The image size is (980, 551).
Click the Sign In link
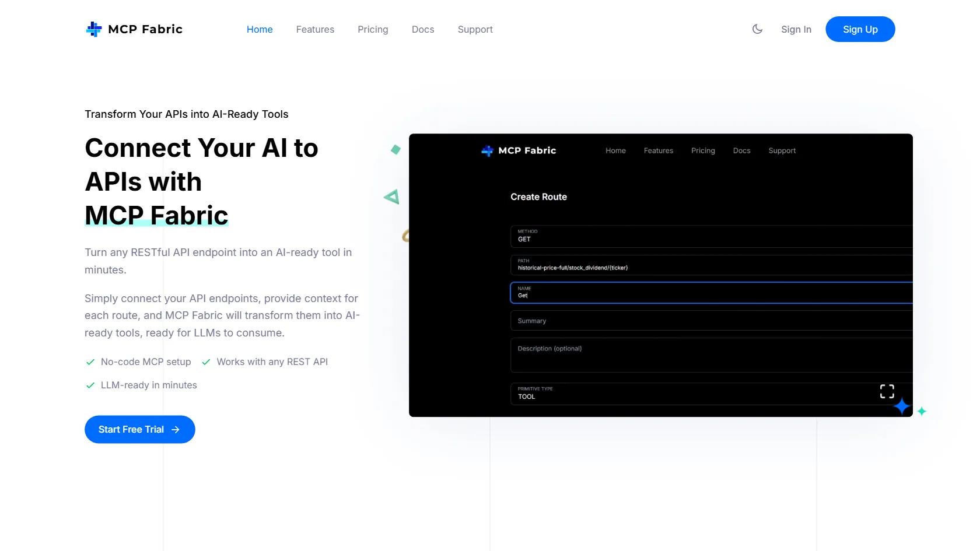796,29
